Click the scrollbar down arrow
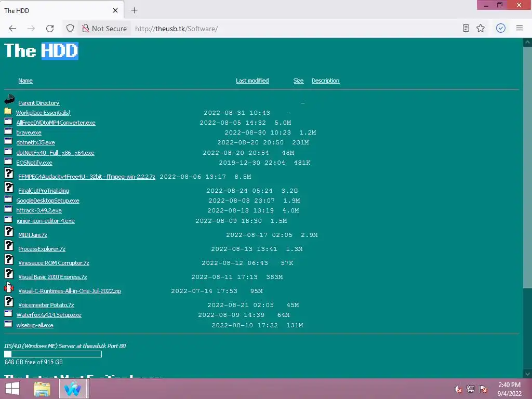Viewport: 532px width, 399px height. tap(527, 374)
